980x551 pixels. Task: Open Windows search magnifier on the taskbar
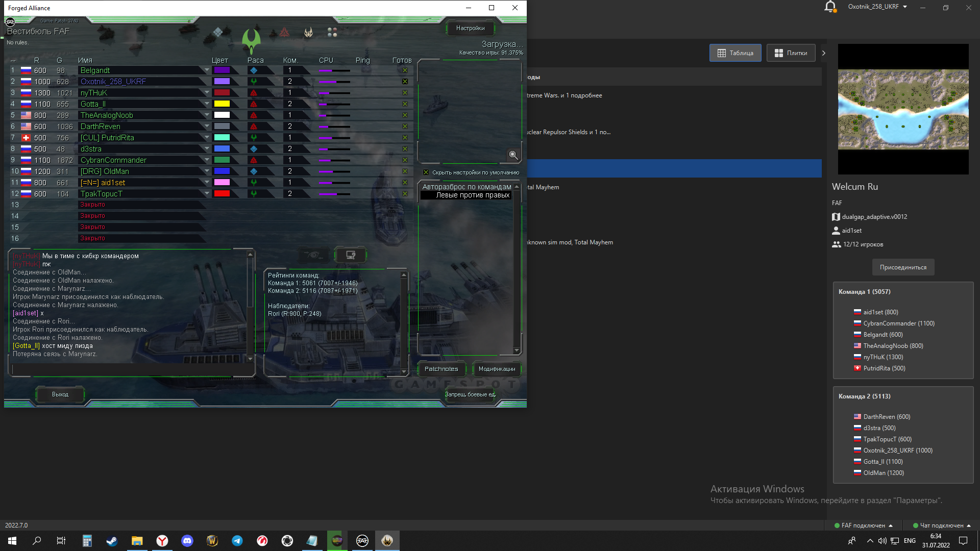37,541
